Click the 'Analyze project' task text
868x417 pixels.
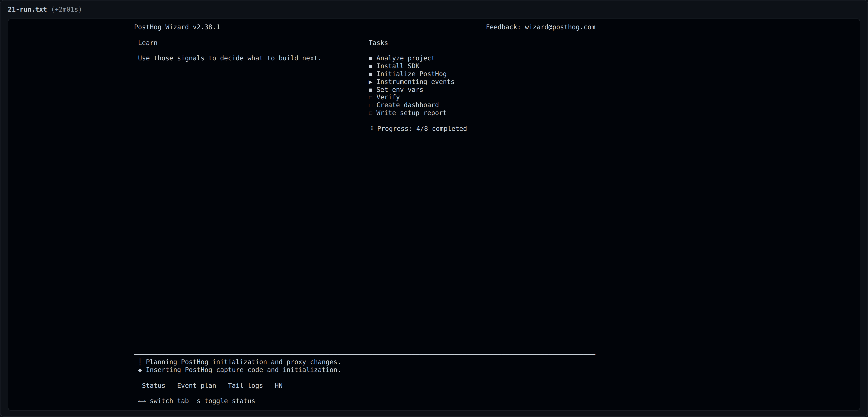pos(405,58)
